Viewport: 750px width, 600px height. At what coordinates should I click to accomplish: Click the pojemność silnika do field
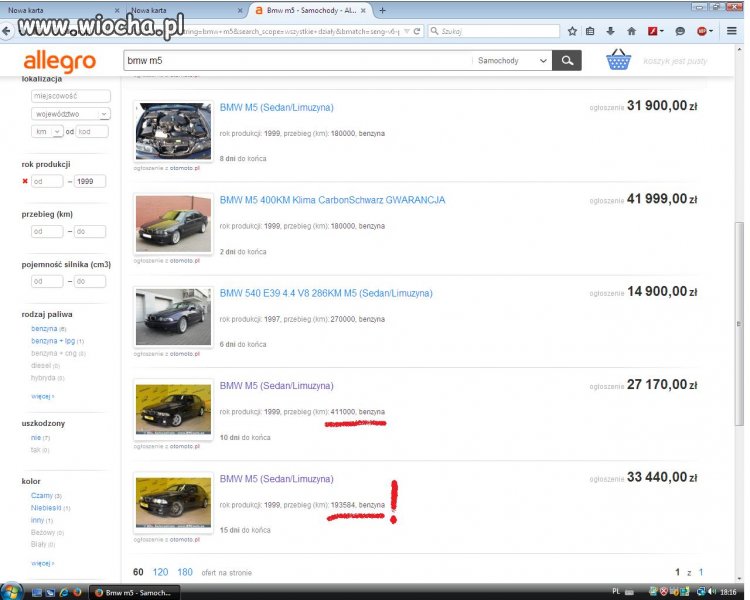90,281
